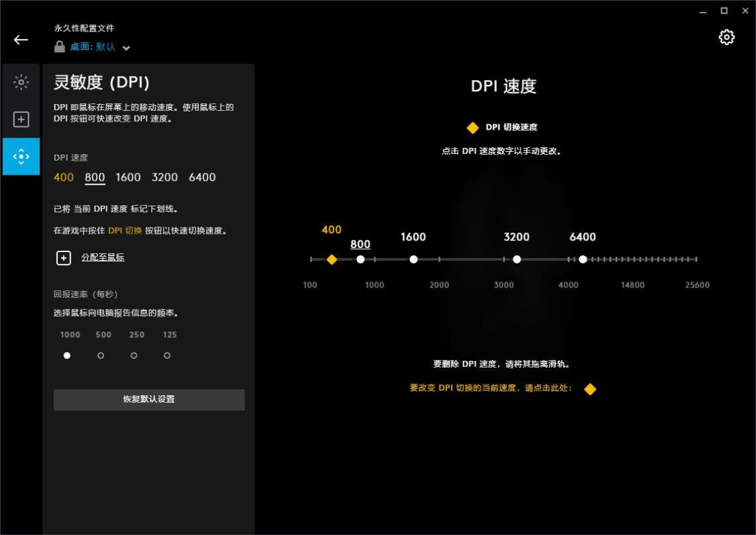
Task: Click the 1000 report rate label
Action: pos(70,335)
